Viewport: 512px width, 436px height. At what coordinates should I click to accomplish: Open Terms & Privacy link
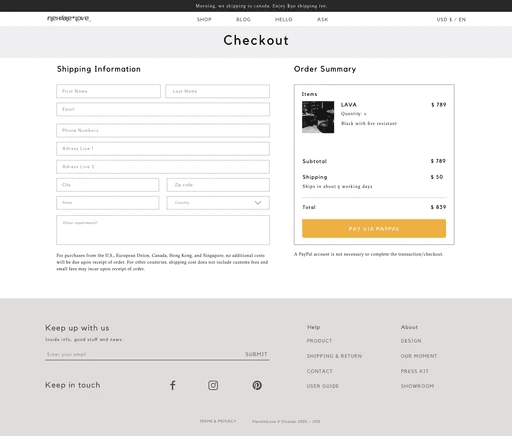(218, 421)
